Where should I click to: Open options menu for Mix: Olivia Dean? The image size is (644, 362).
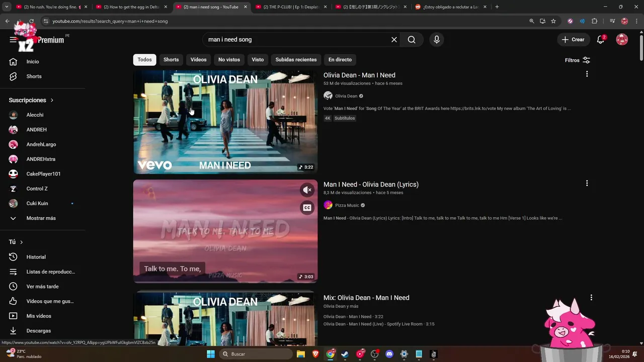point(591,298)
